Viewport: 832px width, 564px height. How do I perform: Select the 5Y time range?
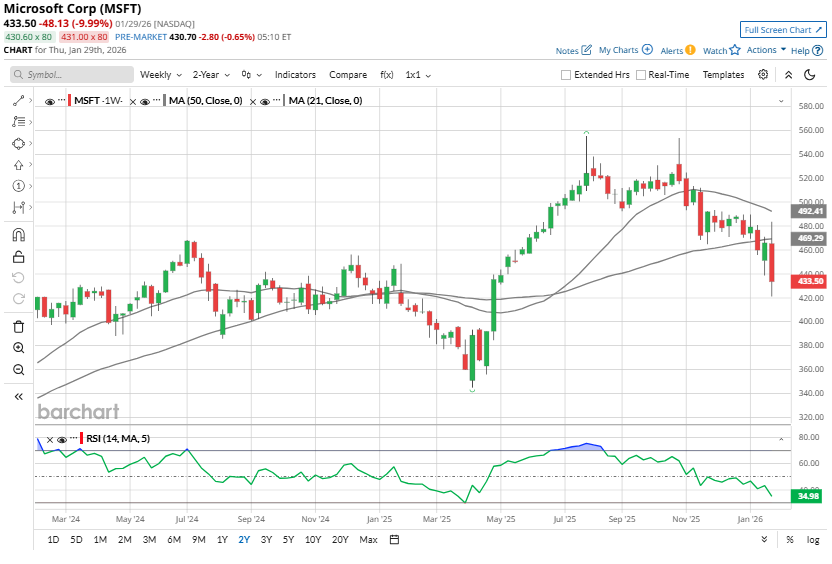[288, 540]
